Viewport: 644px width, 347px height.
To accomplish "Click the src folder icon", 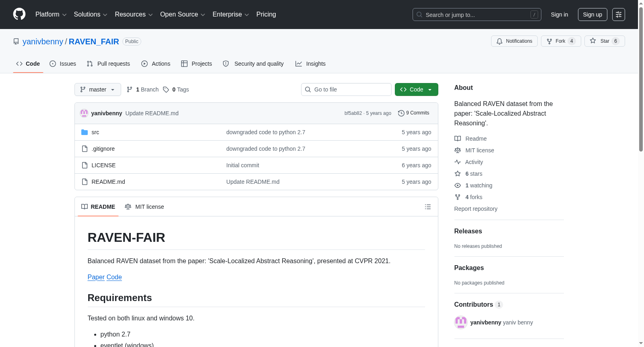I will pos(85,132).
